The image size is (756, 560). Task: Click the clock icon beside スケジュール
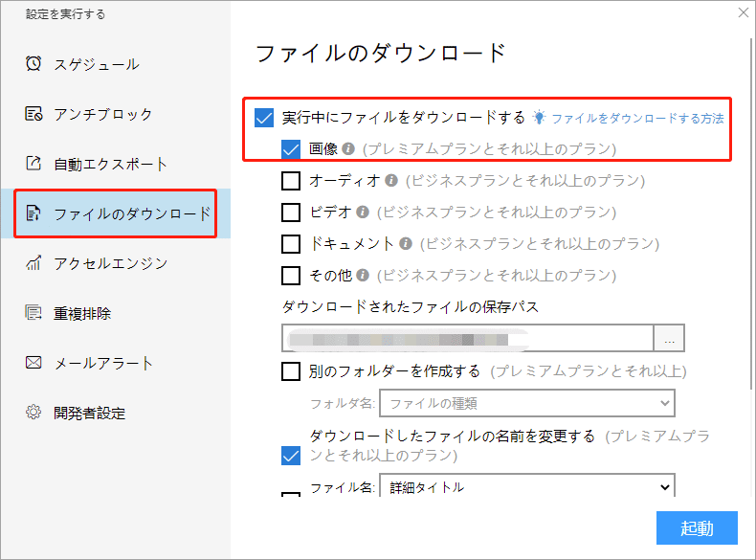click(x=33, y=64)
